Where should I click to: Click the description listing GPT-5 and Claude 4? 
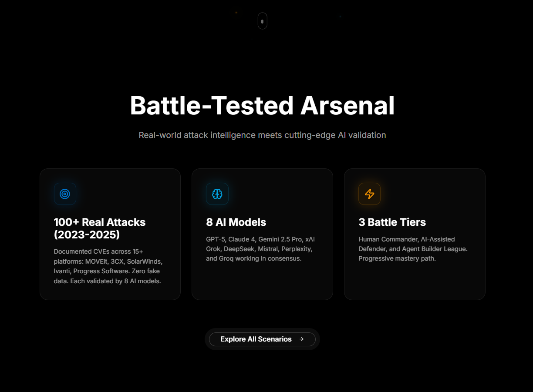point(260,248)
